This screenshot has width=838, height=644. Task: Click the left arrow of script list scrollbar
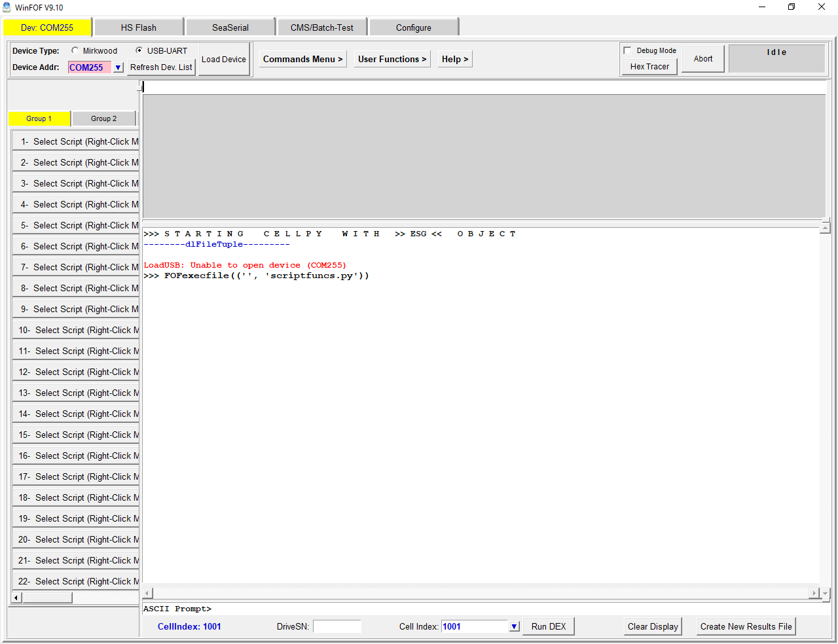(x=17, y=598)
